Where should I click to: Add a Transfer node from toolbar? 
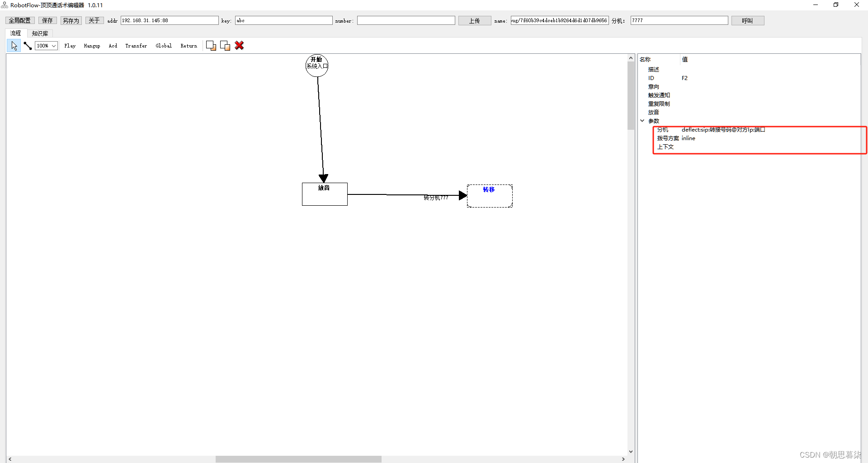click(x=136, y=46)
